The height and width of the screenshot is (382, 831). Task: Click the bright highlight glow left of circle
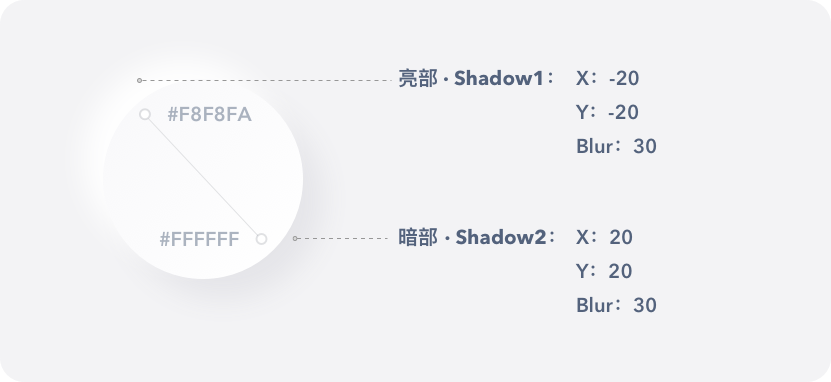85,159
